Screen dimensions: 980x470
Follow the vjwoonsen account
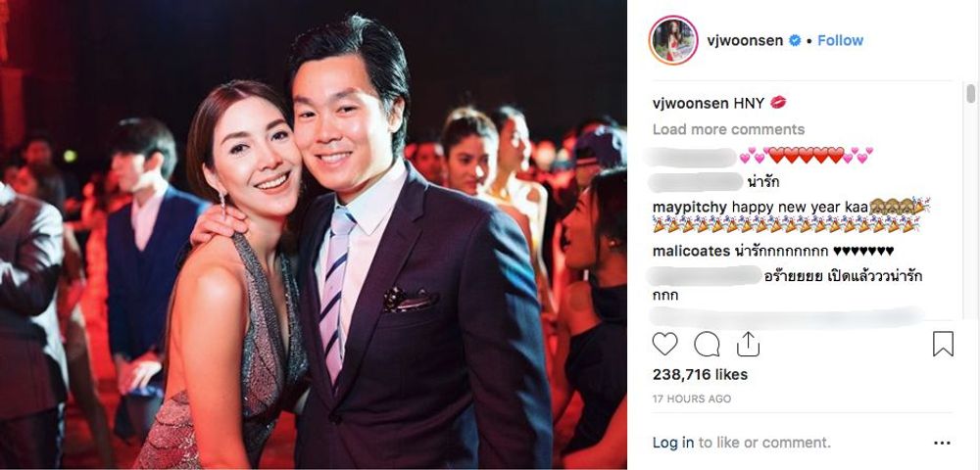click(840, 40)
